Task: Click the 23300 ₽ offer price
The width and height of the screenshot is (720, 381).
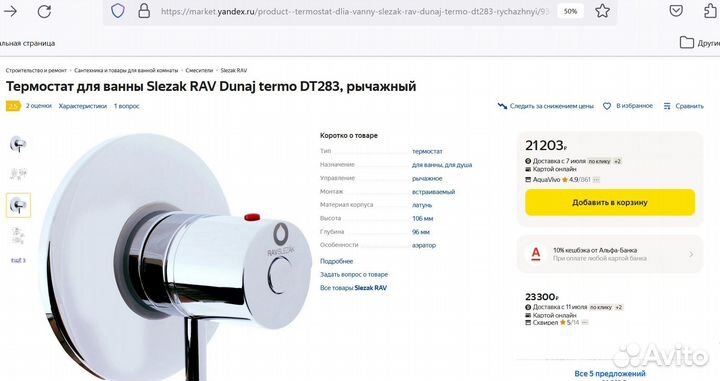Action: point(542,297)
